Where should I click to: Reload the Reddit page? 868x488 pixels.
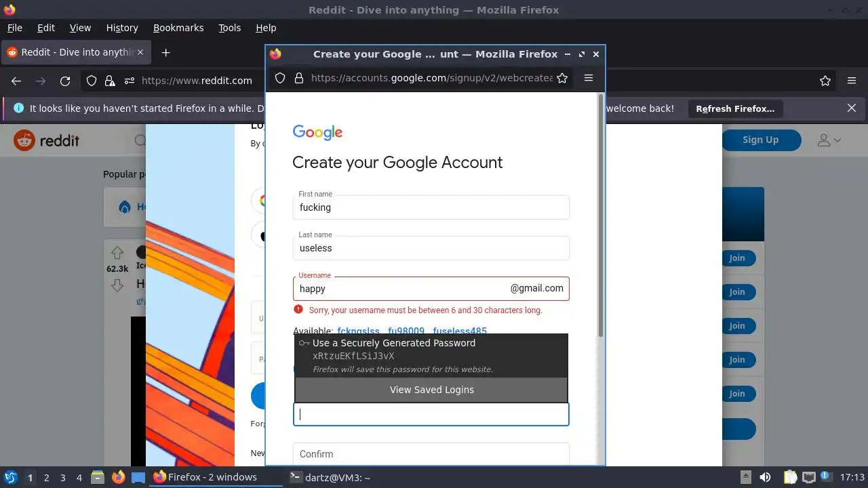[x=65, y=81]
